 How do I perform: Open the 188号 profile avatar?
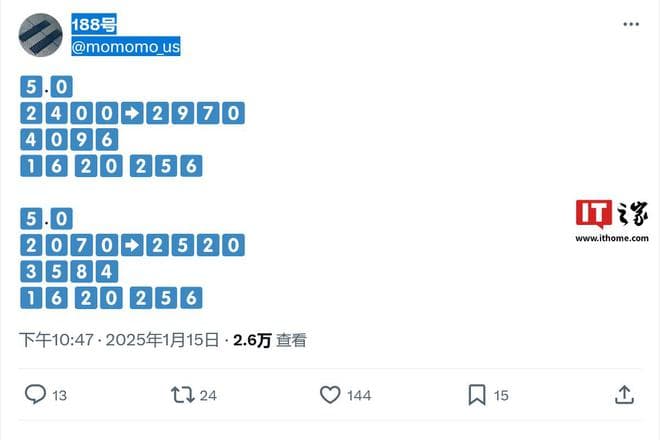(x=39, y=35)
